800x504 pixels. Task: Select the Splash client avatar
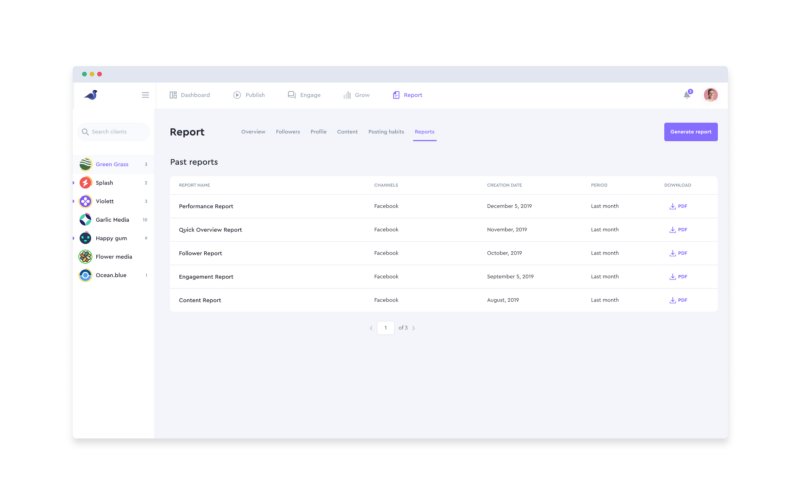point(85,183)
